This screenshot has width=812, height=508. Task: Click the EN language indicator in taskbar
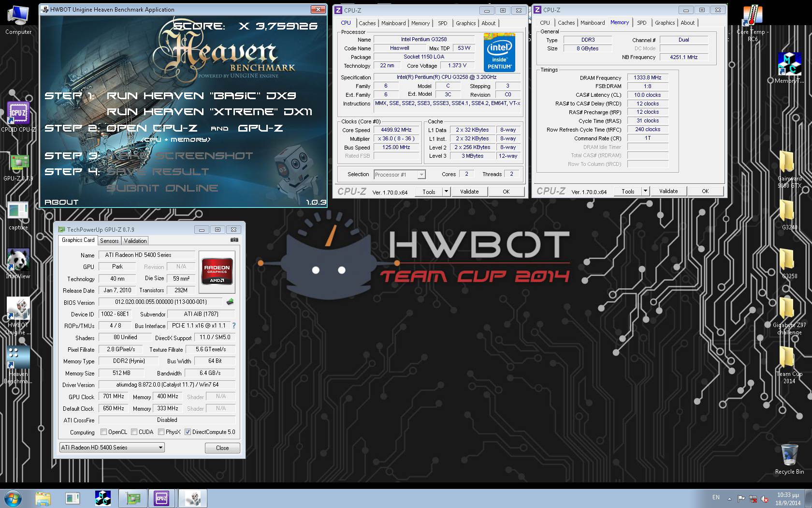click(716, 497)
